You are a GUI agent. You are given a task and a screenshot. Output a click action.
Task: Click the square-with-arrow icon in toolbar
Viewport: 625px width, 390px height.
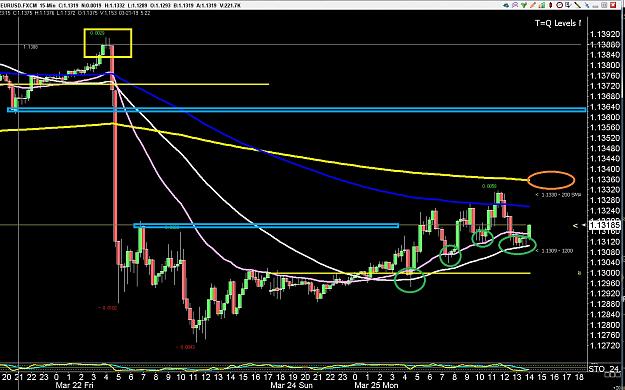[x=568, y=5]
